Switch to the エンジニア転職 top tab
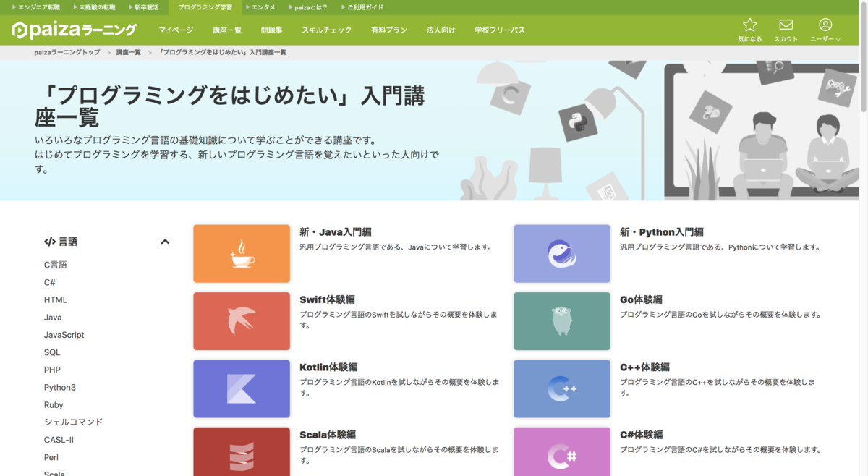The image size is (868, 476). click(x=35, y=7)
